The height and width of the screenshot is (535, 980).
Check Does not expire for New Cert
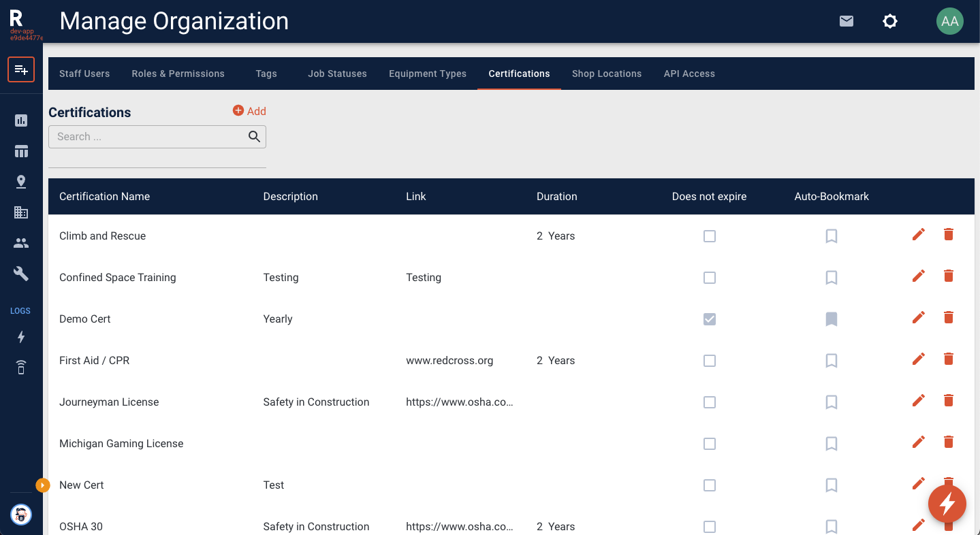click(x=710, y=485)
